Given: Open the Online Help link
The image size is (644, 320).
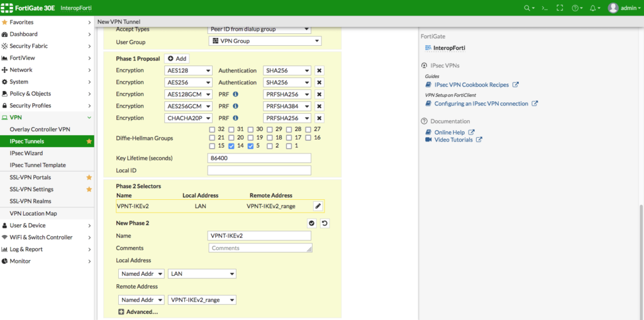Looking at the screenshot, I should pyautogui.click(x=450, y=132).
